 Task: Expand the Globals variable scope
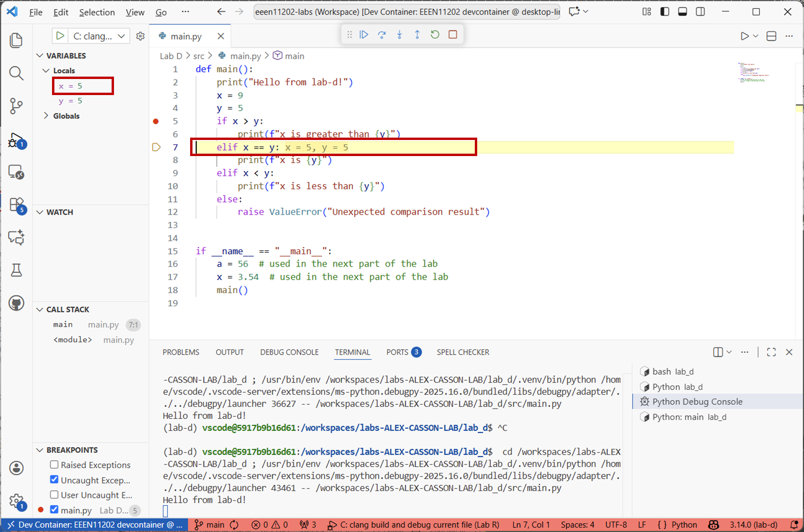coord(46,116)
